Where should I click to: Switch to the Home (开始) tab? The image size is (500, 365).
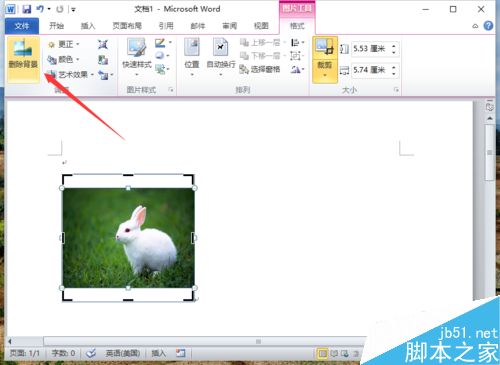(x=56, y=26)
